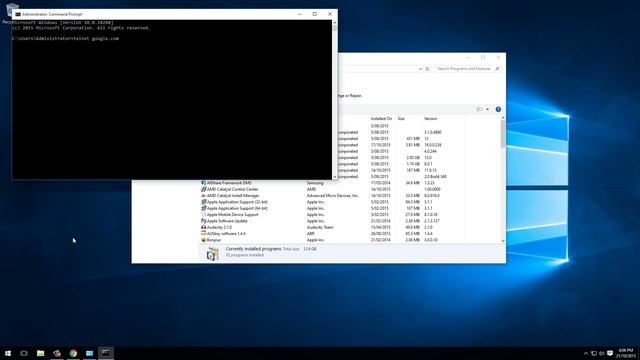
Task: Select Apple Application Support (64-bit) entry
Action: [x=332, y=208]
